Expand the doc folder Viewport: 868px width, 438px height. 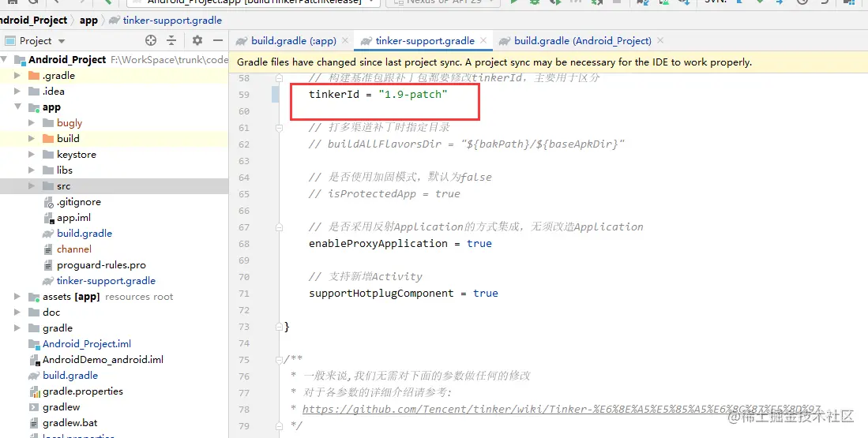pyautogui.click(x=17, y=312)
